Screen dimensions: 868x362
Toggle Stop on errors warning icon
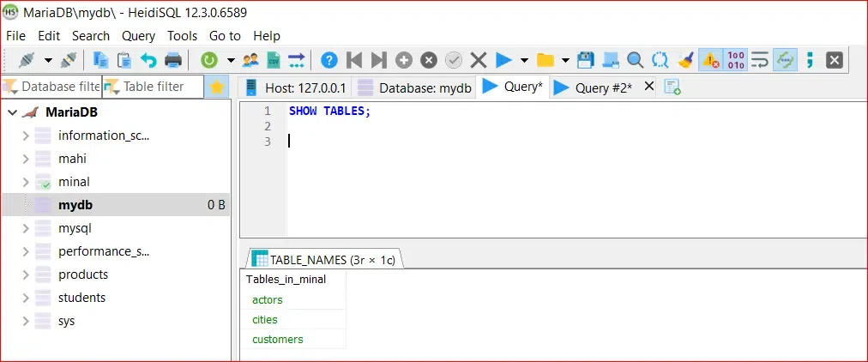[710, 60]
